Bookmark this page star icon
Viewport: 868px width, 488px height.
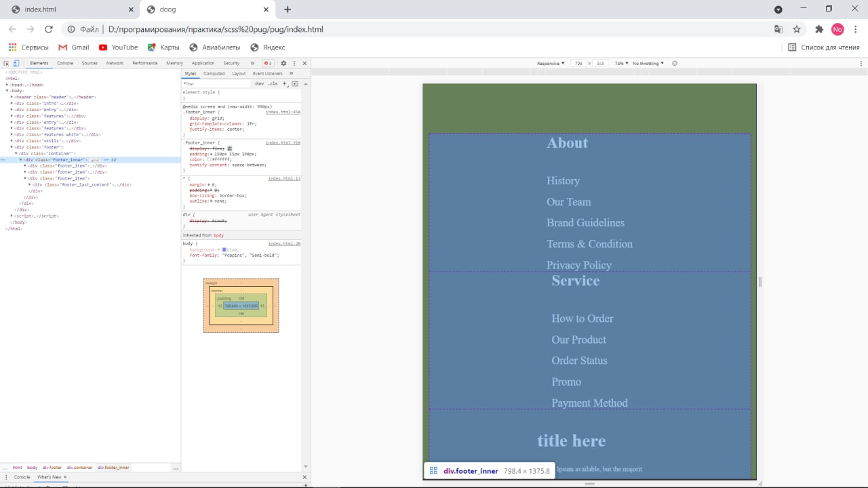tap(797, 29)
